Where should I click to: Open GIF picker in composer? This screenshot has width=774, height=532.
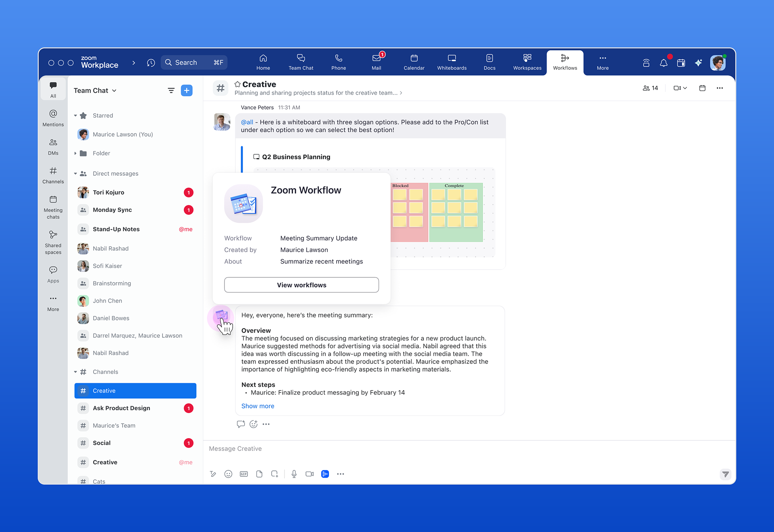point(244,474)
